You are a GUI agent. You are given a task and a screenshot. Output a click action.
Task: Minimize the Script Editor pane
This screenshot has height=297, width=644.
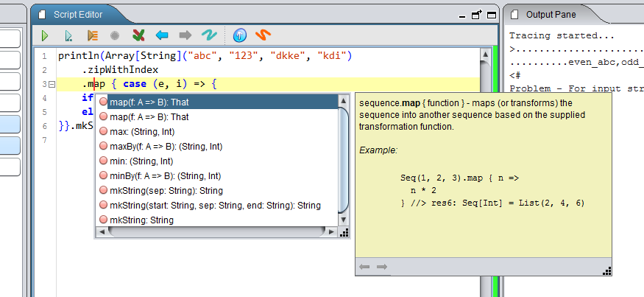[462, 16]
